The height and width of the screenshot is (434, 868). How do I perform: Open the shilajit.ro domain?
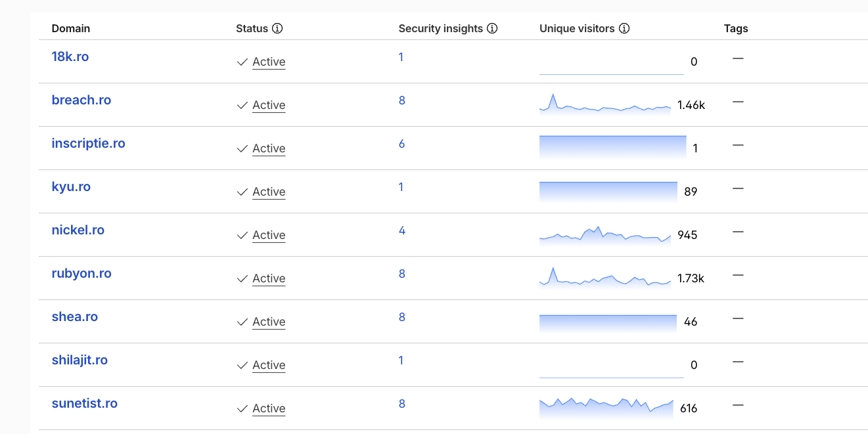80,360
